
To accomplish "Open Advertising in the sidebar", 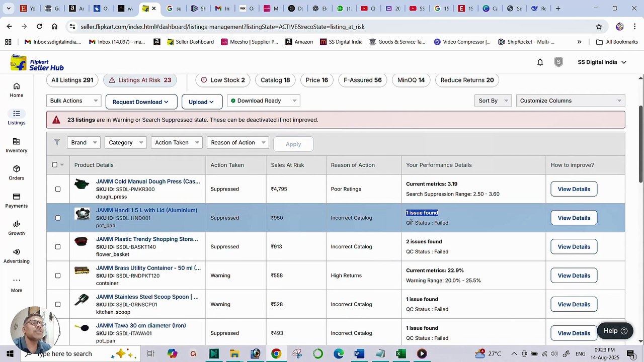I will tap(16, 256).
